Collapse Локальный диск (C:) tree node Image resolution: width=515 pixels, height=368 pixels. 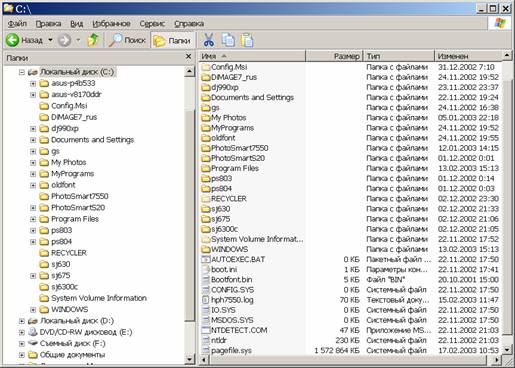(x=22, y=72)
